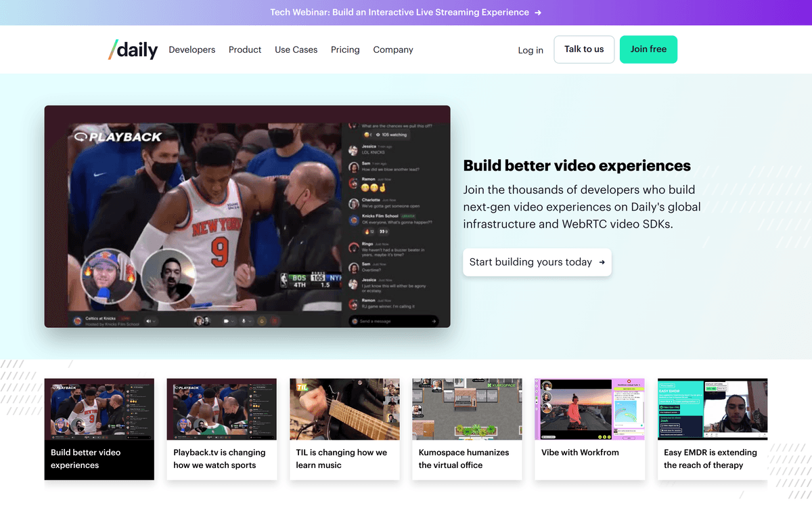The image size is (812, 508).
Task: Click the Join free button
Action: coord(648,49)
